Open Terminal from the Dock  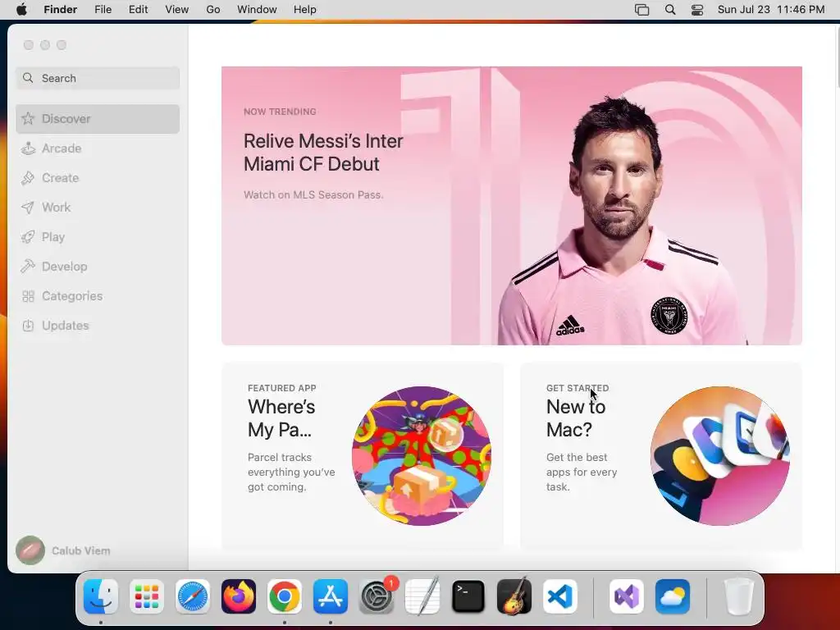click(468, 596)
